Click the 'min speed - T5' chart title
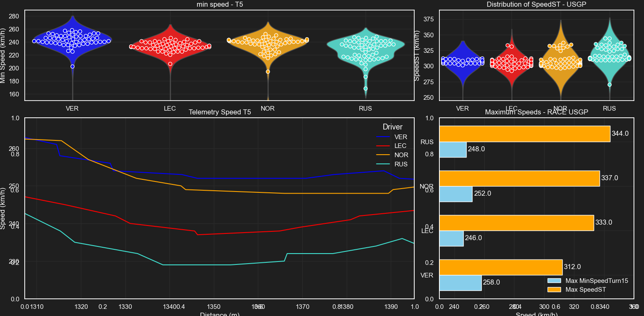The width and height of the screenshot is (644, 316). [x=220, y=5]
